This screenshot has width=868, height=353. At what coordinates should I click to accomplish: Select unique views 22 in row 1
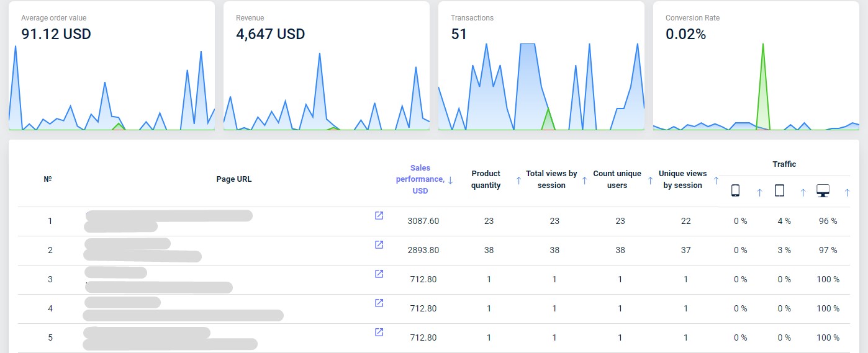pos(685,221)
